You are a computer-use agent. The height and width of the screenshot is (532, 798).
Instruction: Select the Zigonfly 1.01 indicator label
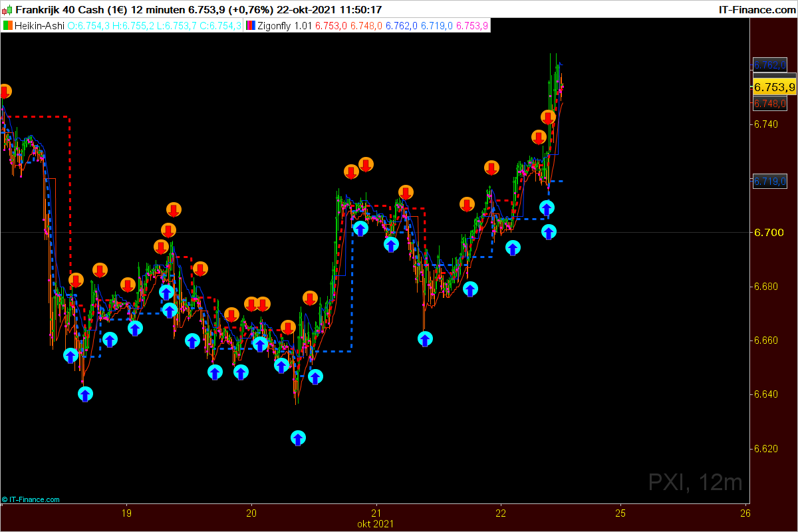tap(285, 26)
